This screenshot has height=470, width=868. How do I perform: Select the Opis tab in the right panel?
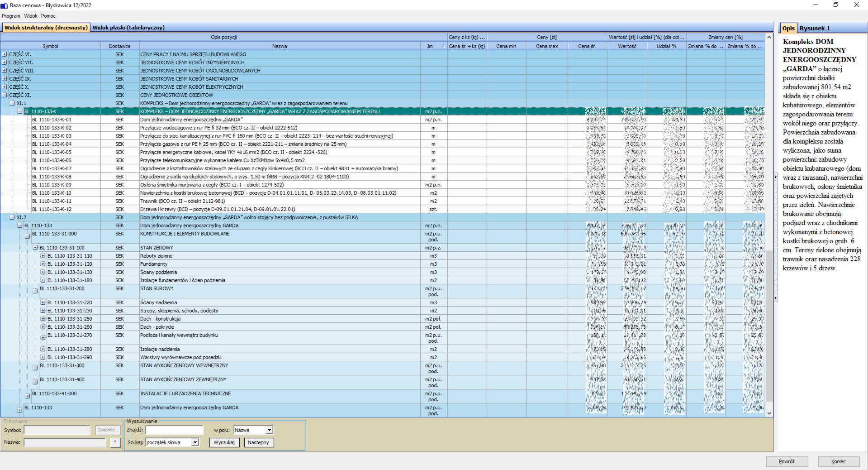pos(788,28)
